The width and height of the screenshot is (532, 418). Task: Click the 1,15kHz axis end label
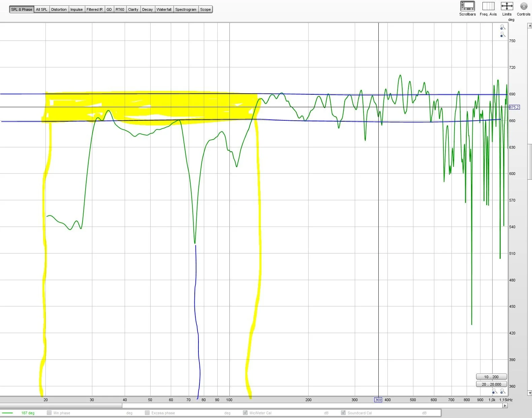pyautogui.click(x=506, y=400)
